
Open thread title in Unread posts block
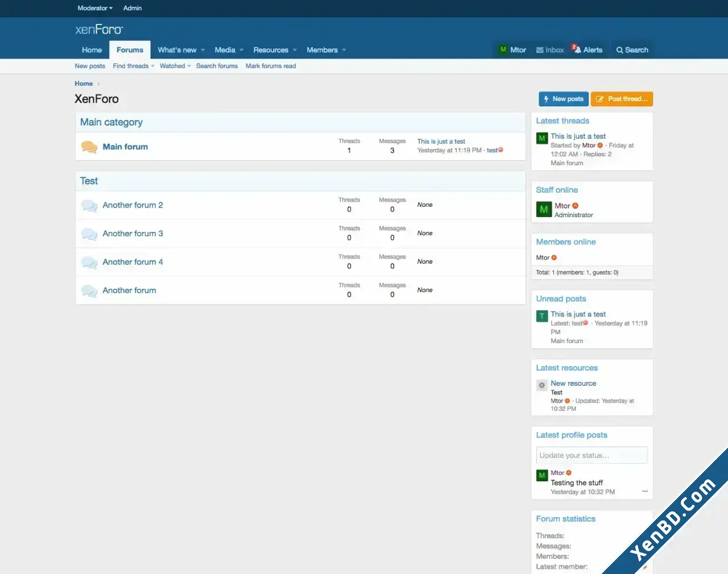point(578,314)
